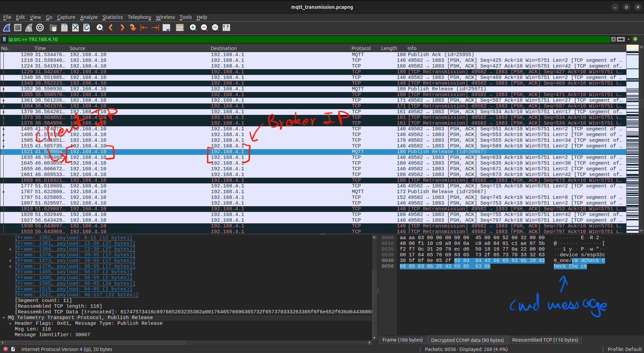Open the Telephony menu
Image resolution: width=644 pixels, height=353 pixels.
point(140,17)
